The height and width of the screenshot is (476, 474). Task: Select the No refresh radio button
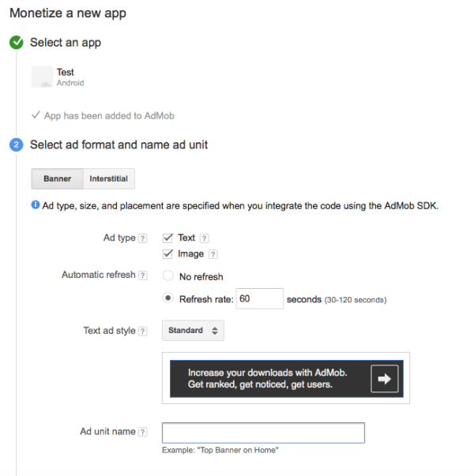(x=168, y=276)
